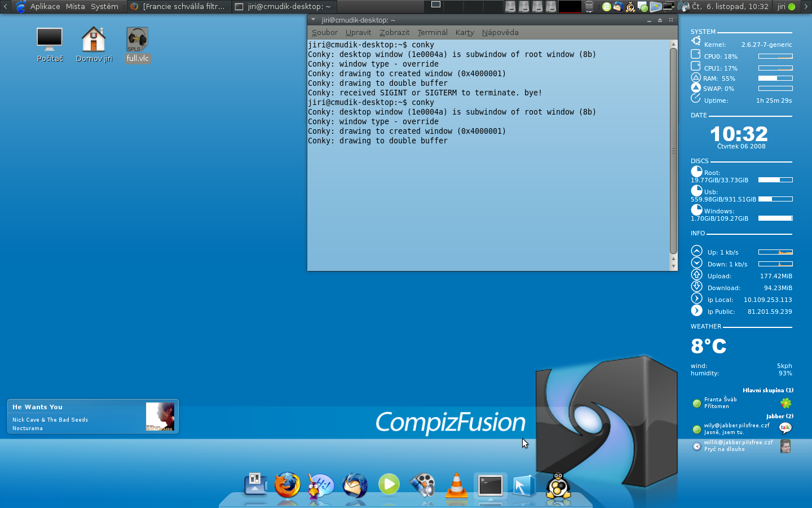This screenshot has height=508, width=812.
Task: Click the black system monitor applet
Action: coord(570,7)
